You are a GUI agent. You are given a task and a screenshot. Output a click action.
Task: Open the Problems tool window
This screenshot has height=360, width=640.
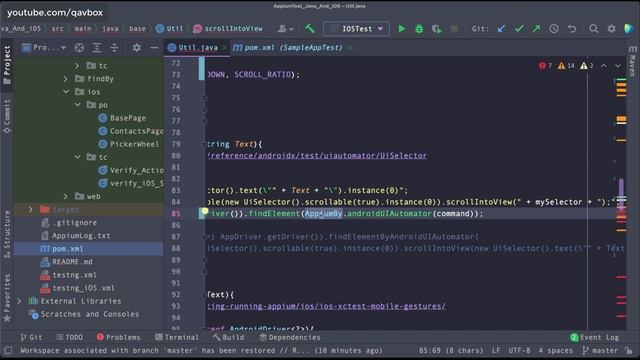(x=118, y=337)
